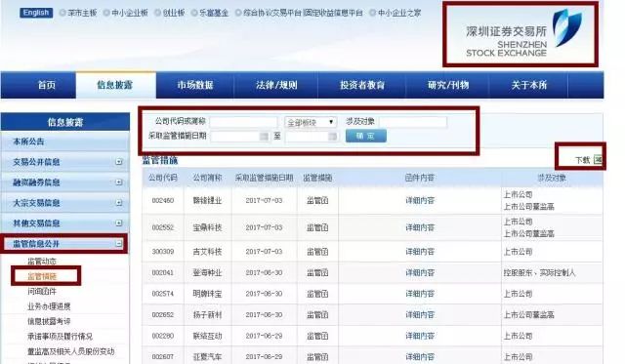Open the end date calendar picker icon

(332, 137)
